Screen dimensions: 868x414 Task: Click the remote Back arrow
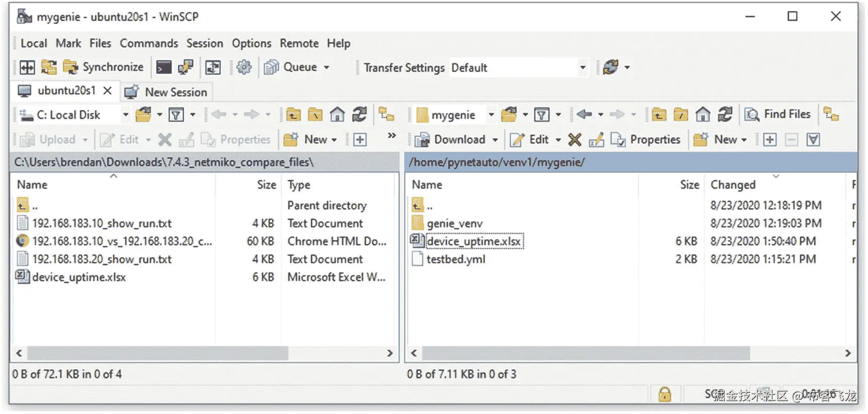click(x=584, y=115)
